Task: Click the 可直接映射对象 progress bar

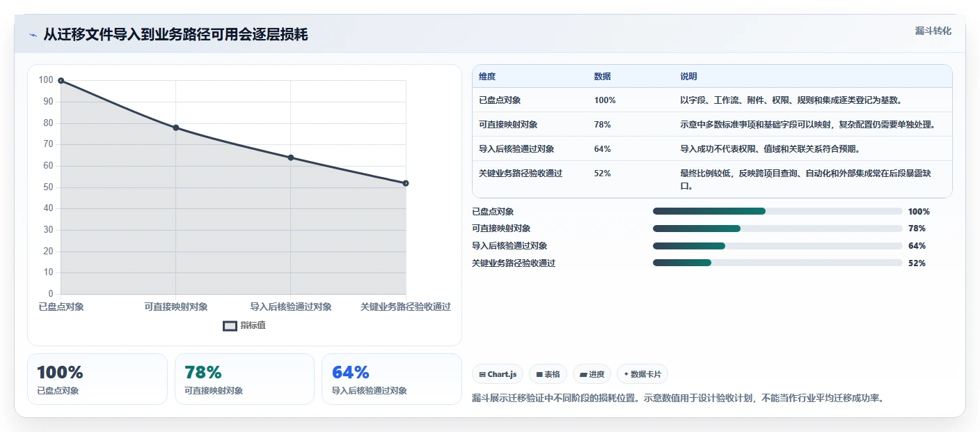Action: pos(777,229)
